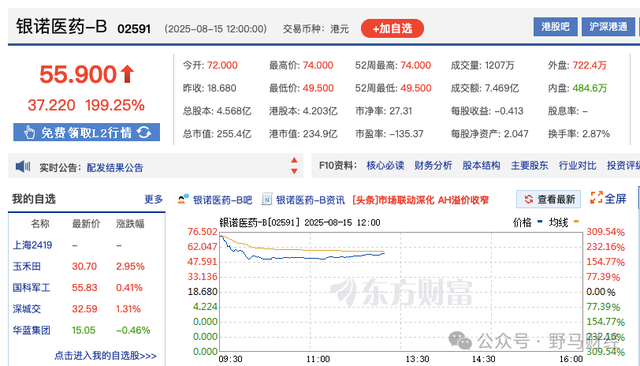Click 外盘 value 722.4万

coord(589,65)
